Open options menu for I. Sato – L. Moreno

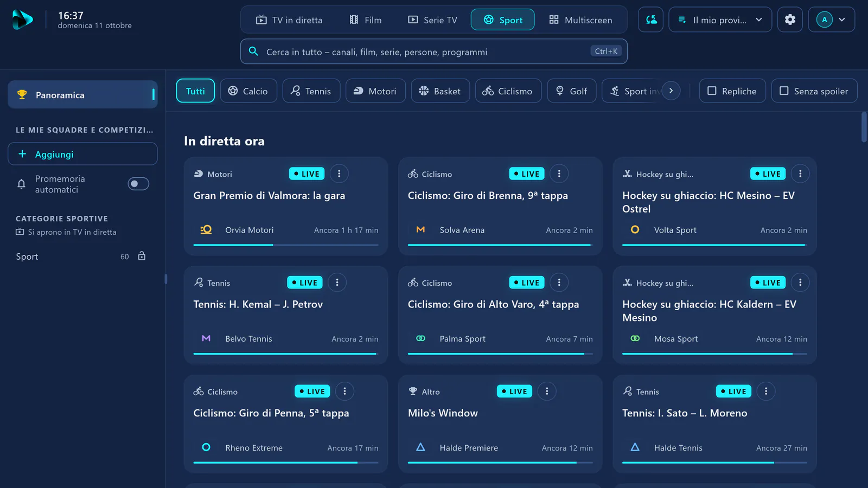(x=766, y=391)
